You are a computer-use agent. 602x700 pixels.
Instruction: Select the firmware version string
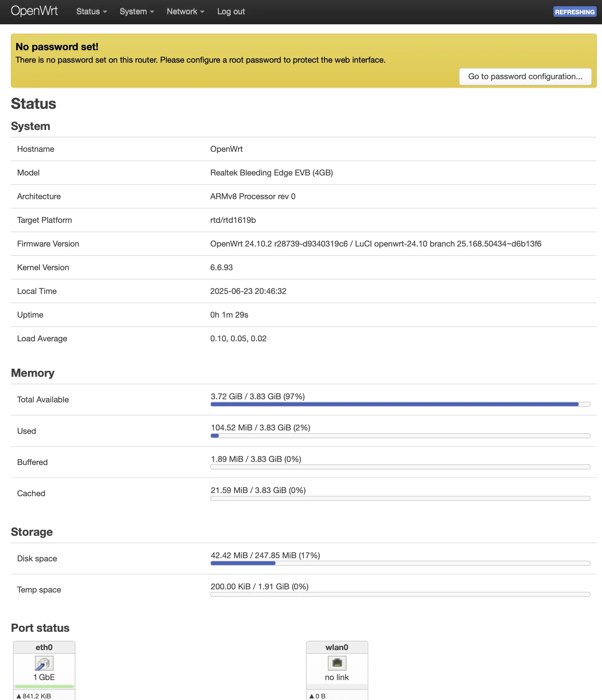click(x=376, y=244)
